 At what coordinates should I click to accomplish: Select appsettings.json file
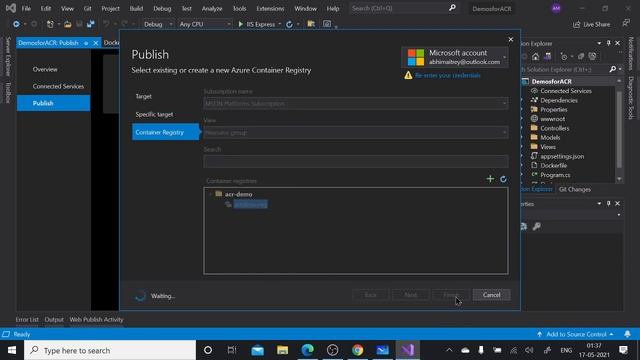(x=562, y=156)
